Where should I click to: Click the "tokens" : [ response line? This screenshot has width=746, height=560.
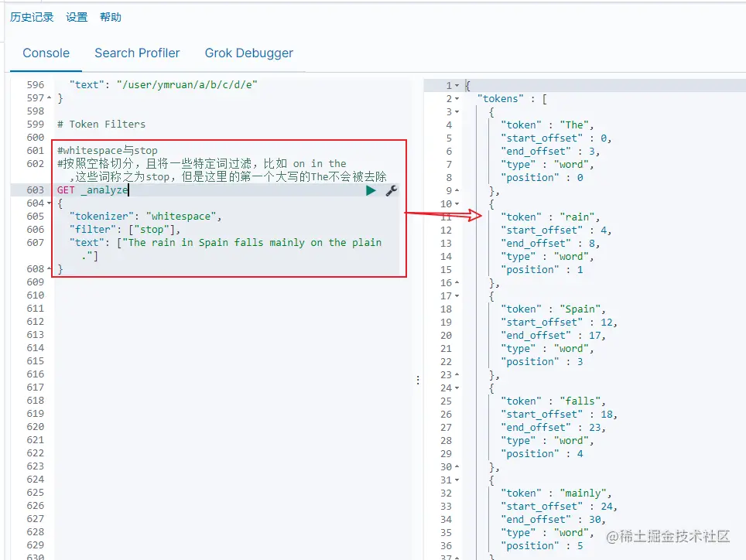coord(512,99)
